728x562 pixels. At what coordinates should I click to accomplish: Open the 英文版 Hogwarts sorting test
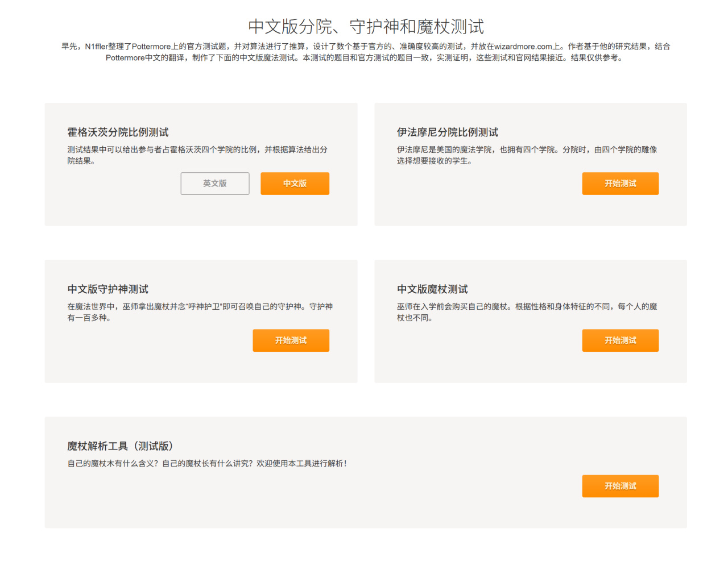click(215, 184)
